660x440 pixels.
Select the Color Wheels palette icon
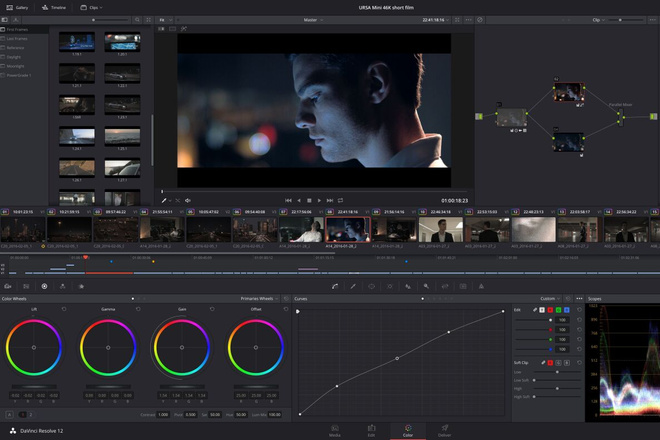44,286
